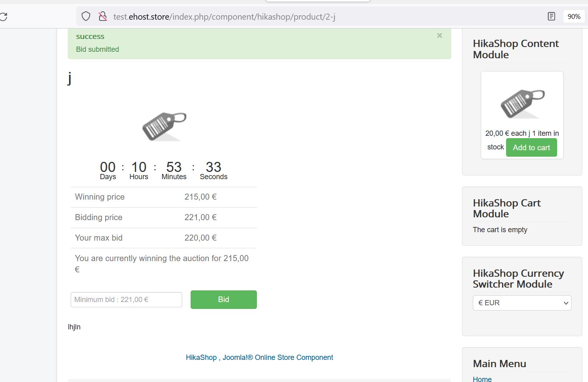588x382 pixels.
Task: Focus the Minimum bid input field
Action: pos(126,300)
